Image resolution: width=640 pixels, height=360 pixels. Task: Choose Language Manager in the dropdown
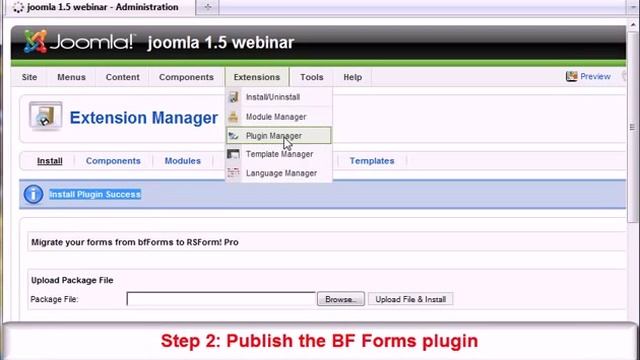279,173
